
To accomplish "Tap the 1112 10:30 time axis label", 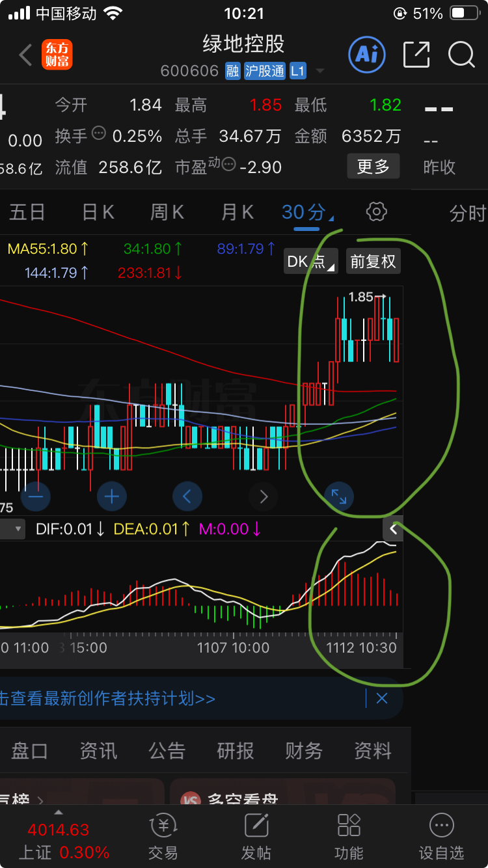I will [x=361, y=647].
